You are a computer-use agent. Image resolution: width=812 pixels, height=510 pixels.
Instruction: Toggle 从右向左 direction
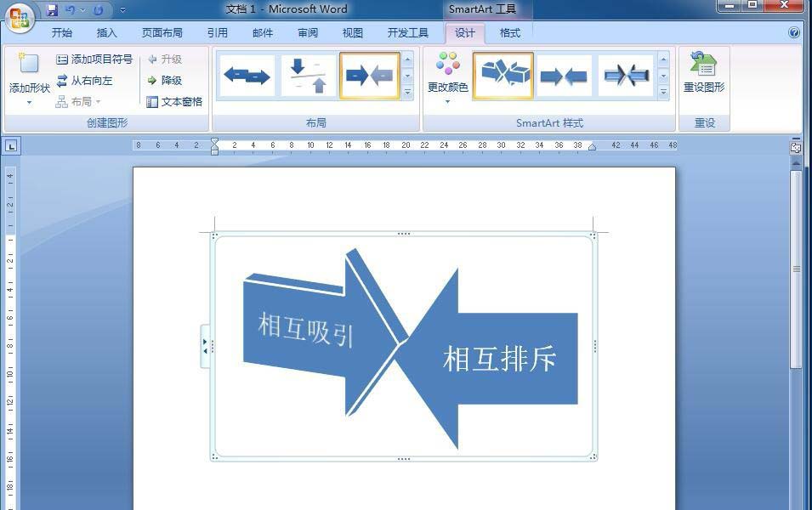[x=84, y=81]
